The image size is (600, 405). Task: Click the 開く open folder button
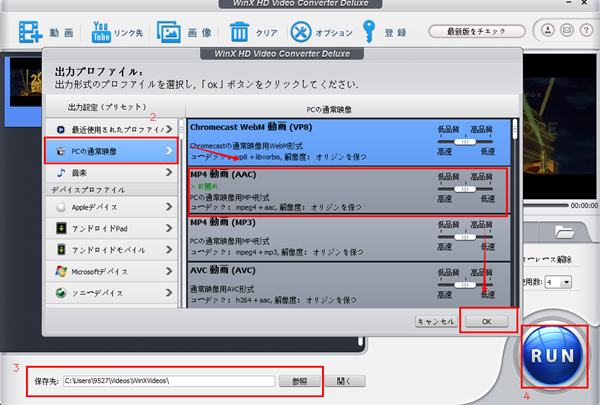345,381
